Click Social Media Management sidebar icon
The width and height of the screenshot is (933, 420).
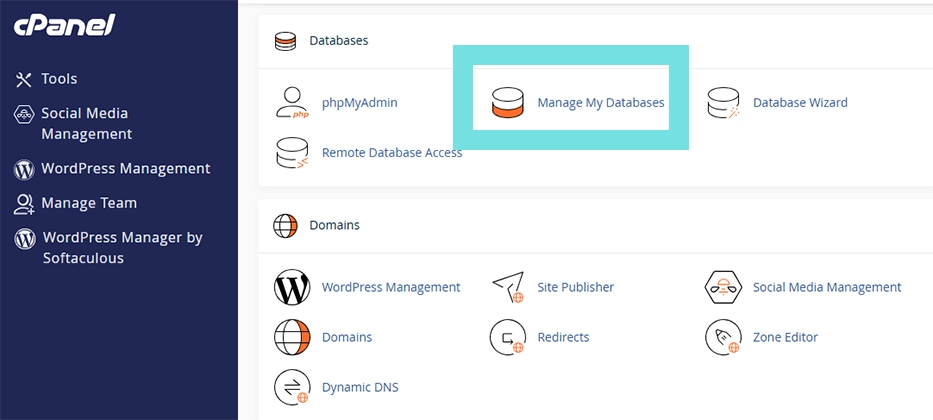pos(24,114)
